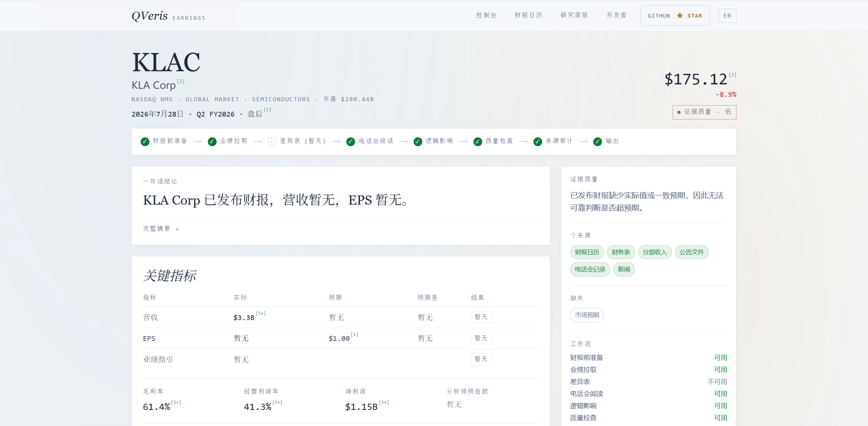Click the check icon beside 质量检查 in the pipeline

click(x=478, y=141)
